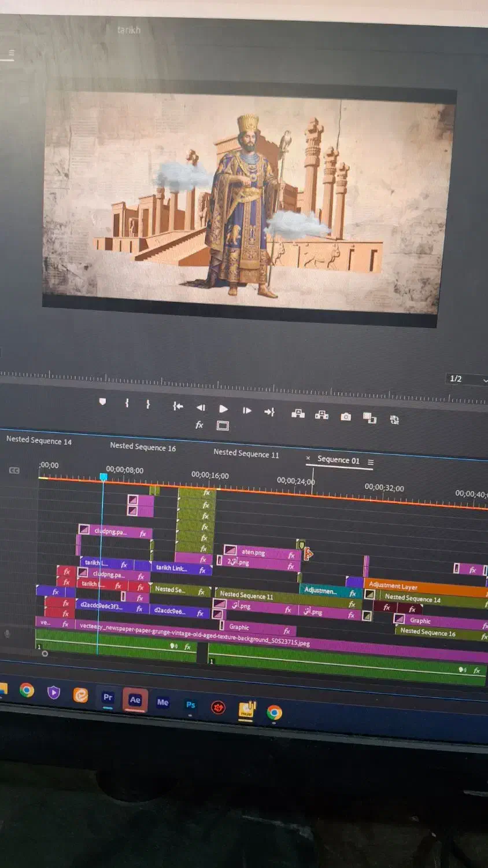Toggle the global FX mute button
Screen dimensions: 488x868
pos(199,425)
